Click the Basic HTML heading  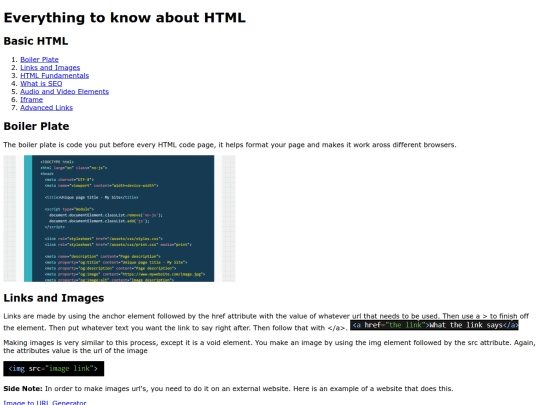[x=36, y=41]
